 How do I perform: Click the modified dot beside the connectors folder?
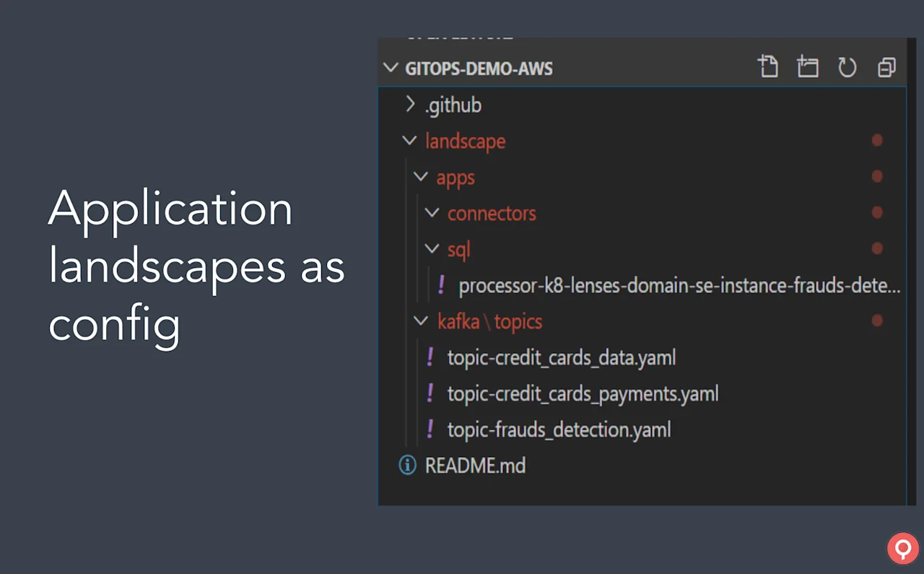click(877, 212)
